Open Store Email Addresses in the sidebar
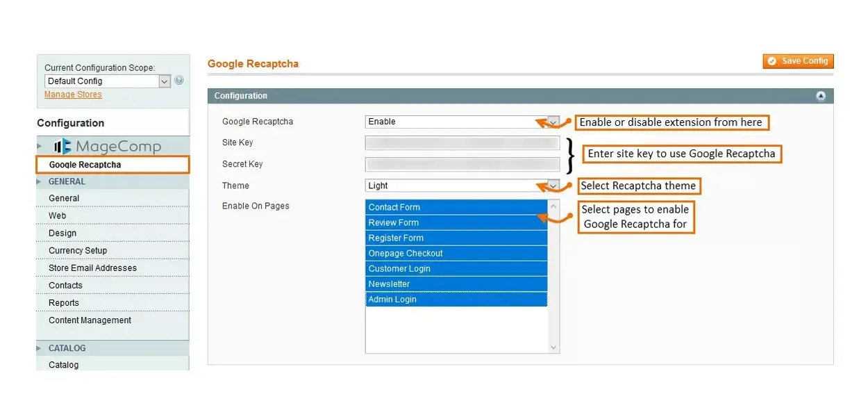868x417 pixels. pos(92,268)
